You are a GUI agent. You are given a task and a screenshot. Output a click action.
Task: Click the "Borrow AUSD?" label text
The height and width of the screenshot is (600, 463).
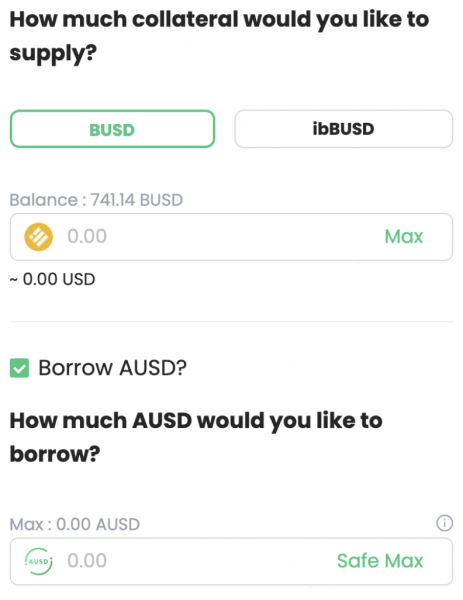113,368
